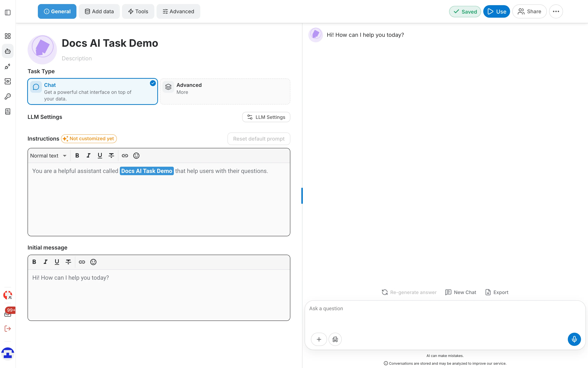This screenshot has width=588, height=368.
Task: Switch to the Tools tab
Action: [x=138, y=11]
